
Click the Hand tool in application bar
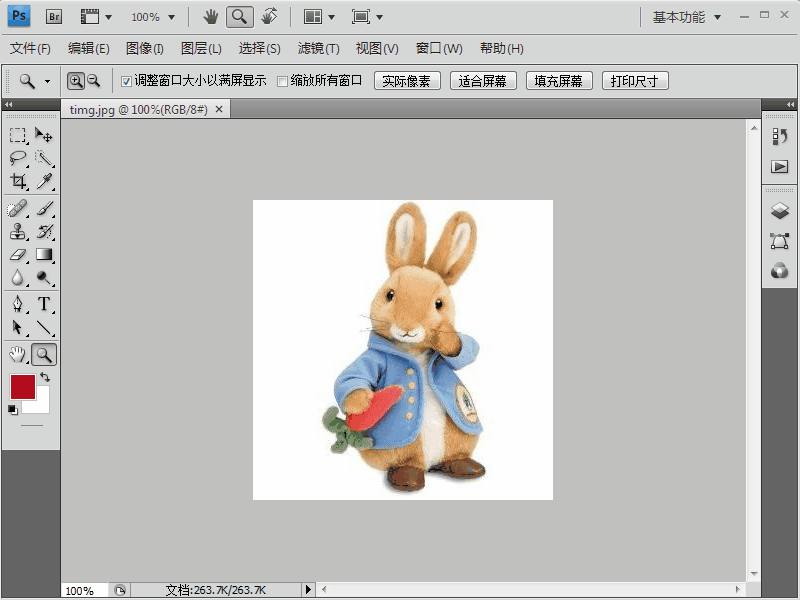(x=210, y=17)
